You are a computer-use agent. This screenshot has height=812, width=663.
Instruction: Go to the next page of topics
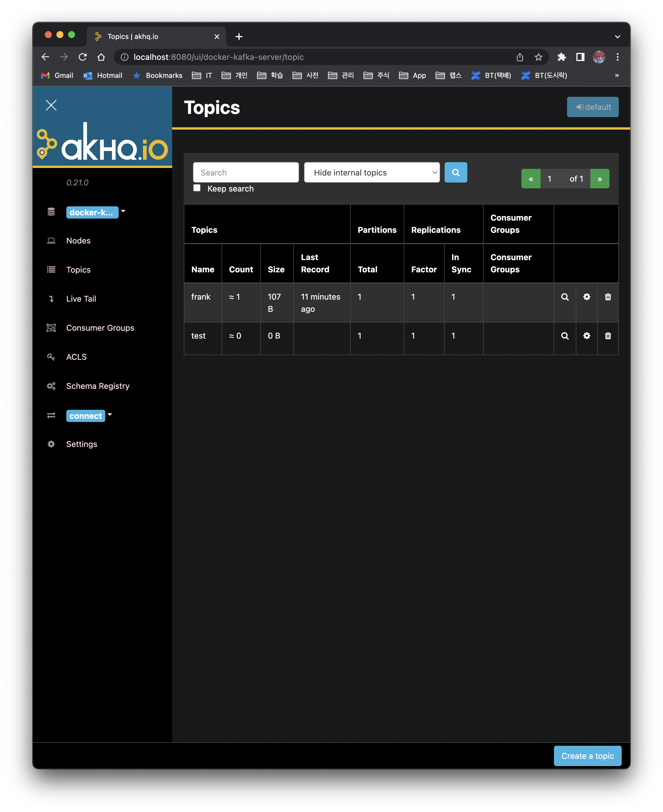click(600, 178)
